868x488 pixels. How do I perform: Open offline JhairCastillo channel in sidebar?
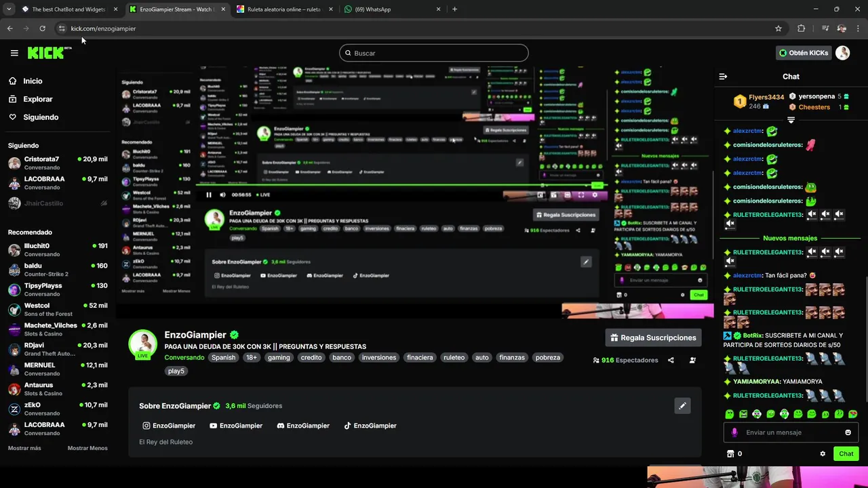pyautogui.click(x=58, y=203)
